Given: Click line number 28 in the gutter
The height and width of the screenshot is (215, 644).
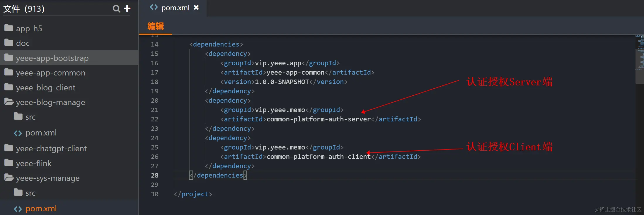Looking at the screenshot, I should (154, 176).
